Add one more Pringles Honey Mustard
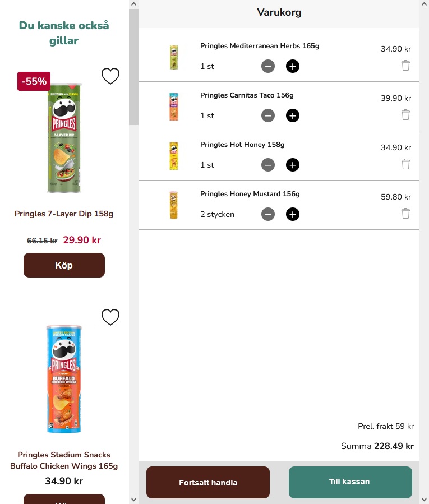Screen dimensions: 429x504 point(292,214)
